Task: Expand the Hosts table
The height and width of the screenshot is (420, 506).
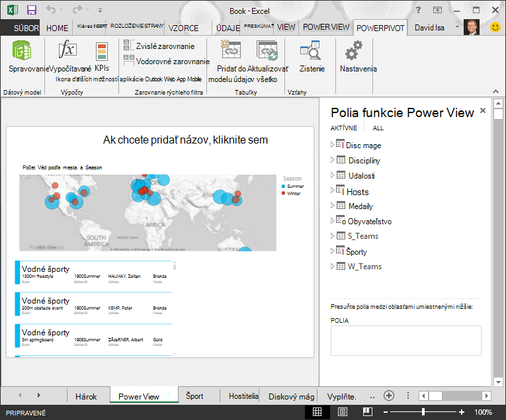Action: pos(333,190)
